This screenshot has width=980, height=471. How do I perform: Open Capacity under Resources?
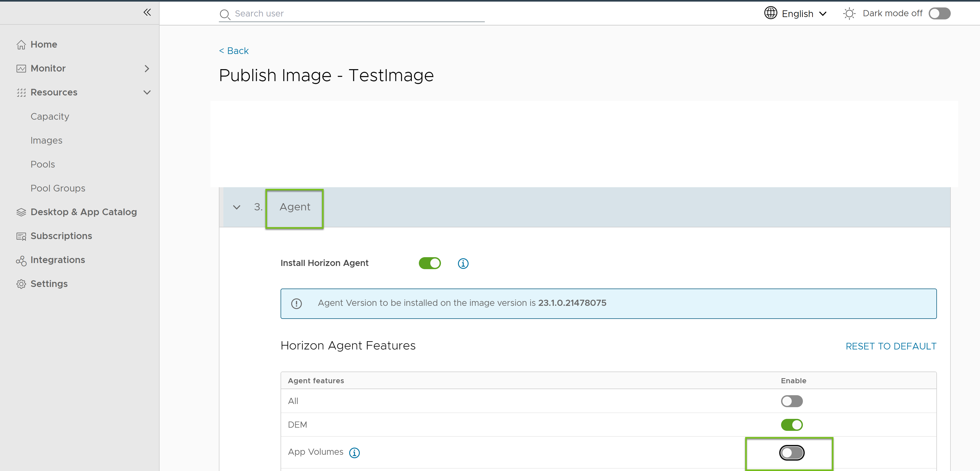(50, 116)
